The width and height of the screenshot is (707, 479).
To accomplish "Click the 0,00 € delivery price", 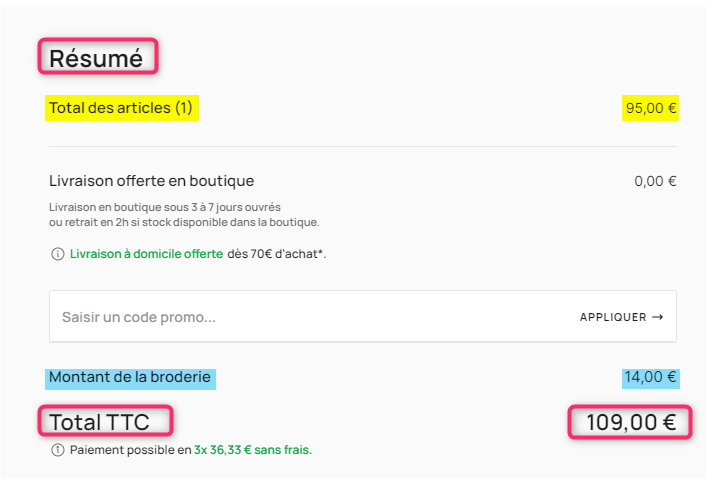I will point(655,181).
